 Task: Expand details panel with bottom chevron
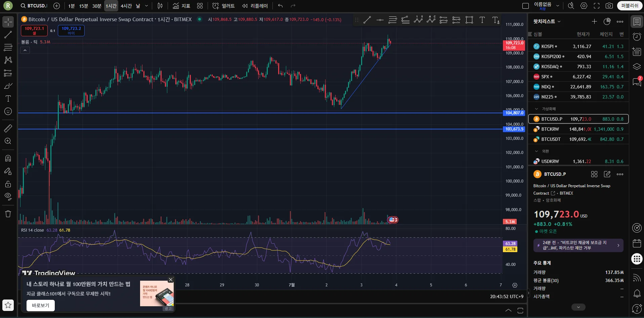578,307
